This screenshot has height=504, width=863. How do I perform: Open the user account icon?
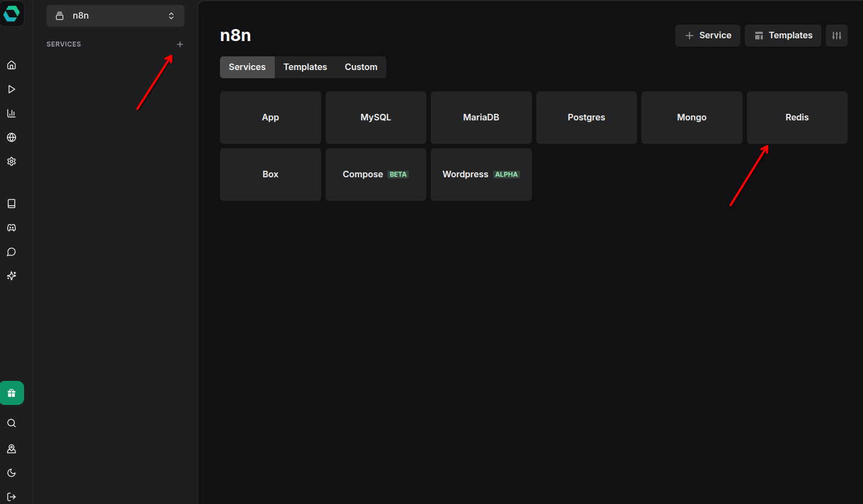[11, 449]
